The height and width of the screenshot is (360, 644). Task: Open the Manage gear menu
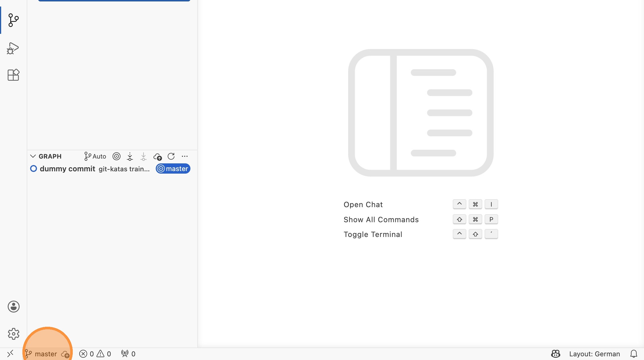(13, 334)
